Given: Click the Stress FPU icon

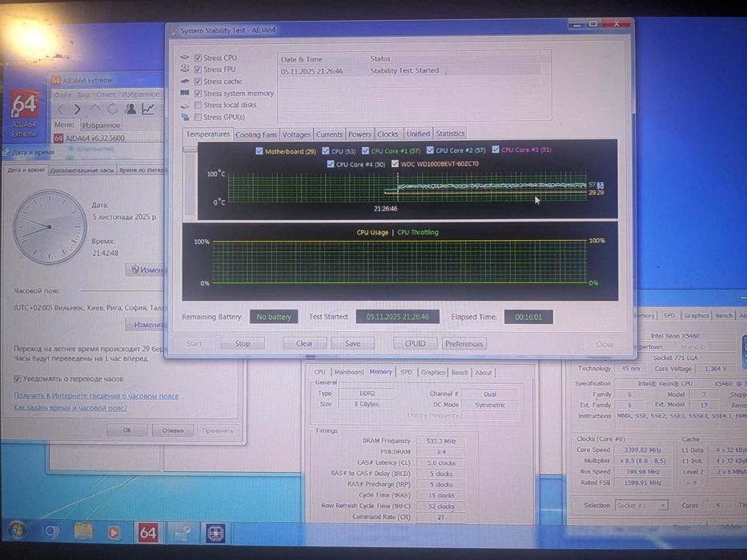Looking at the screenshot, I should pyautogui.click(x=185, y=69).
